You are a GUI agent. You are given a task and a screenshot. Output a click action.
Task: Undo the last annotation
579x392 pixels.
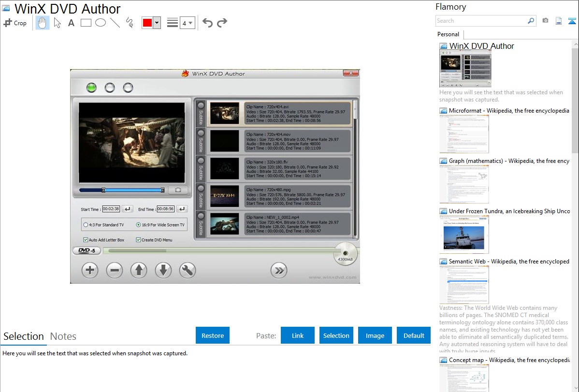click(x=207, y=23)
